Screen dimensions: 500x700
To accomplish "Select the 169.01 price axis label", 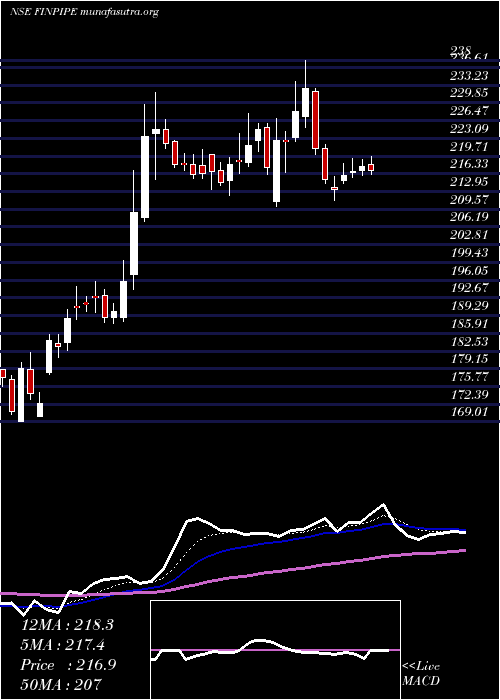I will coord(469,412).
